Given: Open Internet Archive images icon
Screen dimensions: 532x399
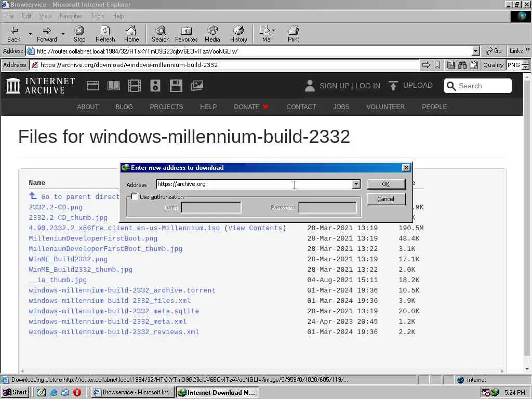Looking at the screenshot, I should (197, 86).
